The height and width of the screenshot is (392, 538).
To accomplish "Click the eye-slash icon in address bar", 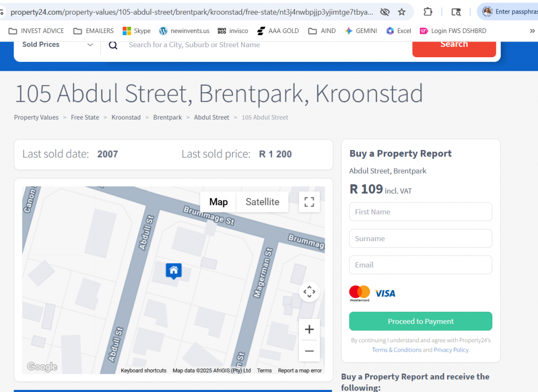I will click(385, 12).
